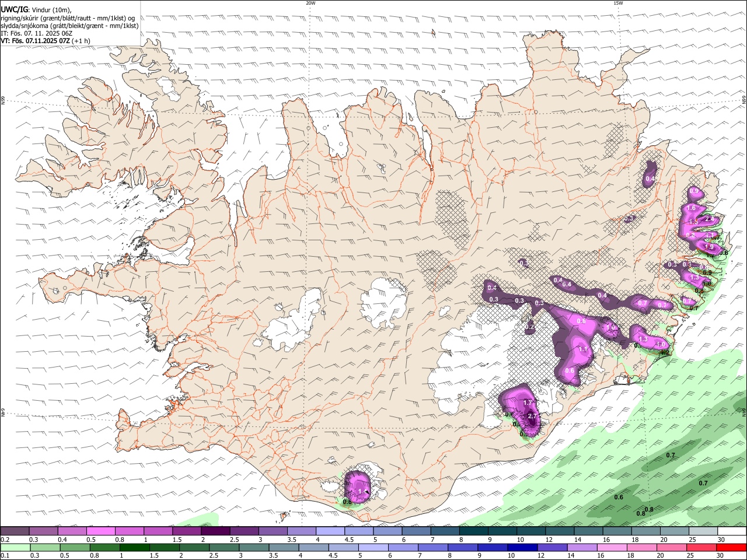Click the '0.1' label in the rain scale

pyautogui.click(x=5, y=556)
